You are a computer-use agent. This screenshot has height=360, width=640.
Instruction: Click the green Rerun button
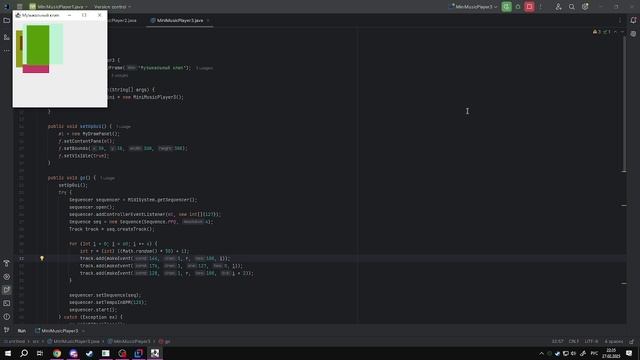(507, 7)
